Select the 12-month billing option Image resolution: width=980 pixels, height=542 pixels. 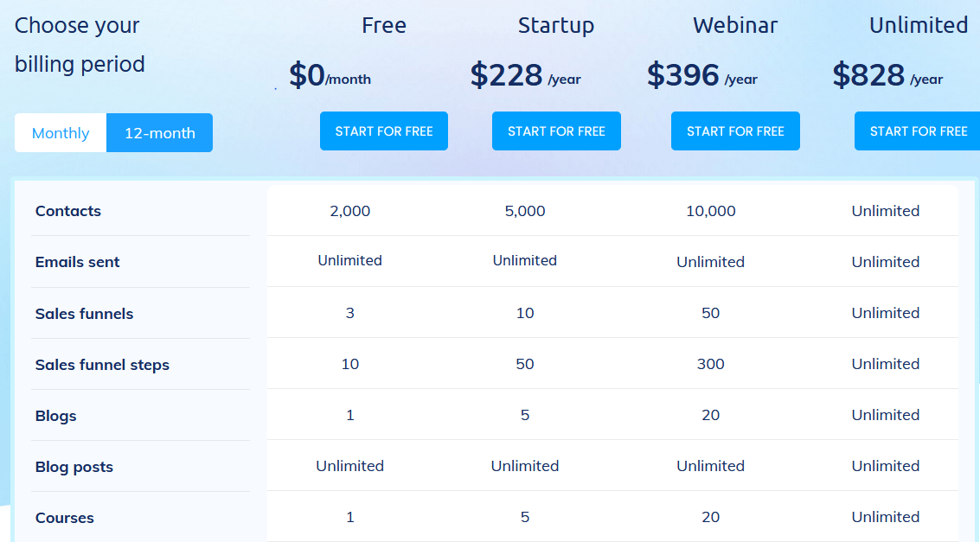point(159,132)
